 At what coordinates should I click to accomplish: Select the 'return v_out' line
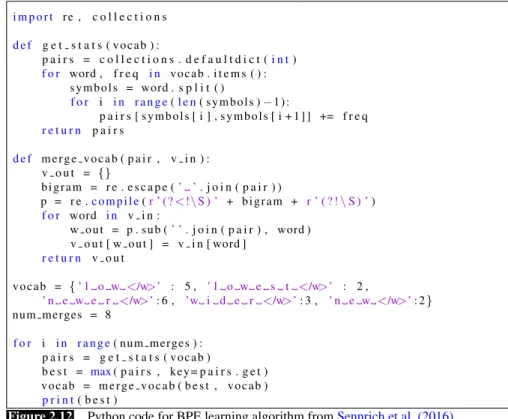point(83,258)
